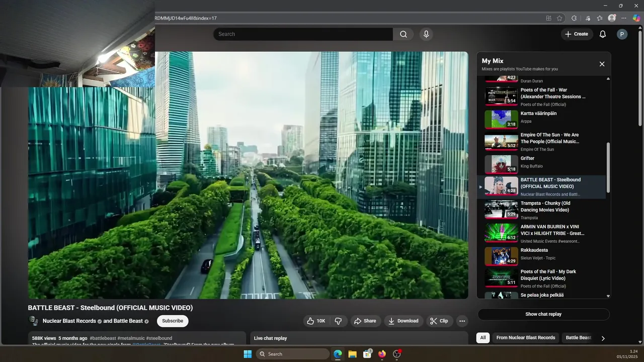Open browser apps icon in address bar
644x362 pixels.
pyautogui.click(x=548, y=18)
